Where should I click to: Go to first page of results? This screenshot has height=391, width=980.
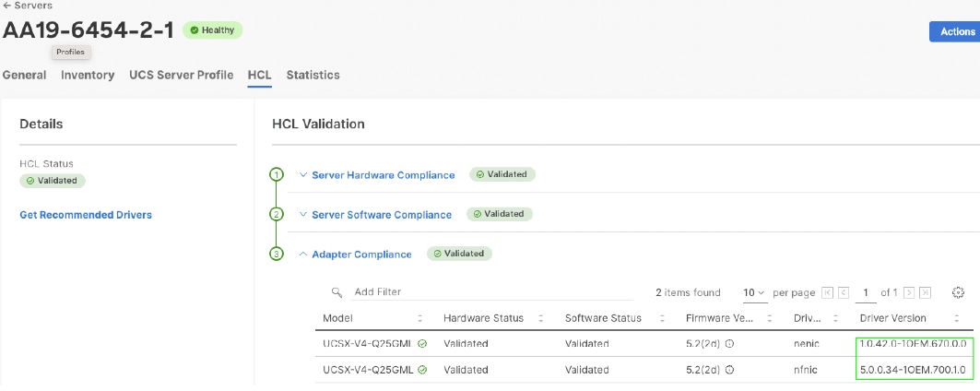pos(827,292)
